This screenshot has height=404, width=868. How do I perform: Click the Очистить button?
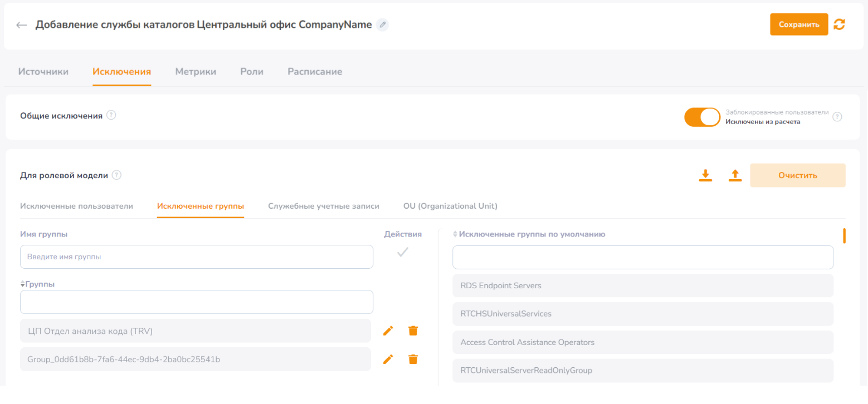point(798,175)
